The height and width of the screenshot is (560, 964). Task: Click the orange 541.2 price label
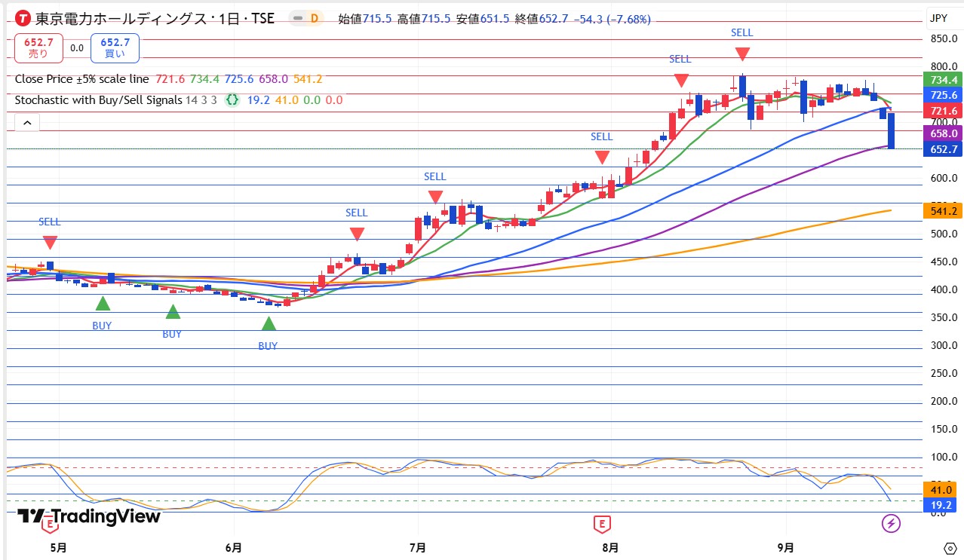click(x=942, y=211)
